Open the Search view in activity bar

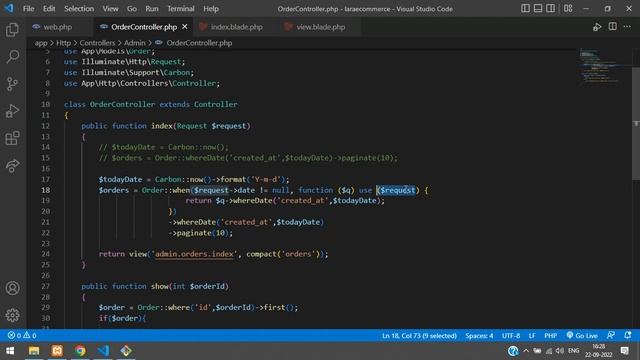click(12, 56)
